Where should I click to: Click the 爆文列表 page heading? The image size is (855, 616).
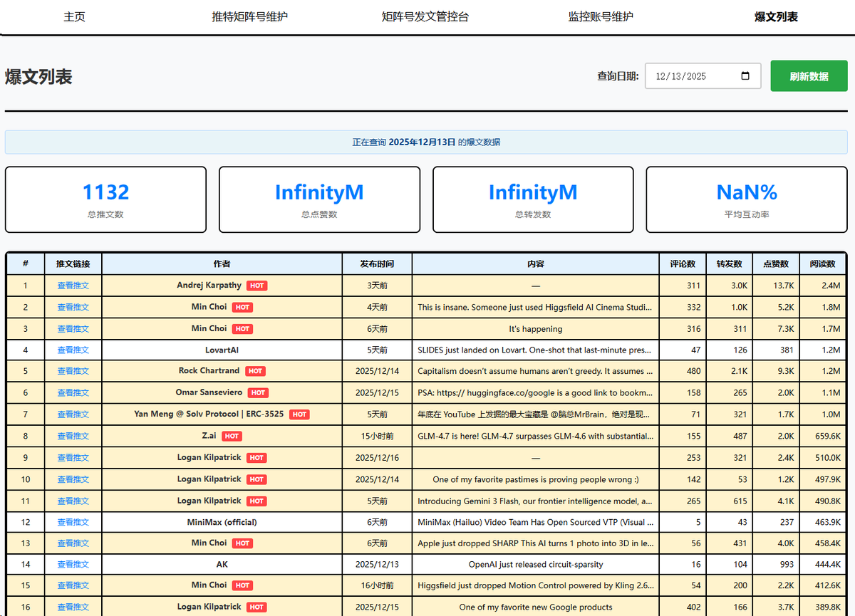click(38, 77)
